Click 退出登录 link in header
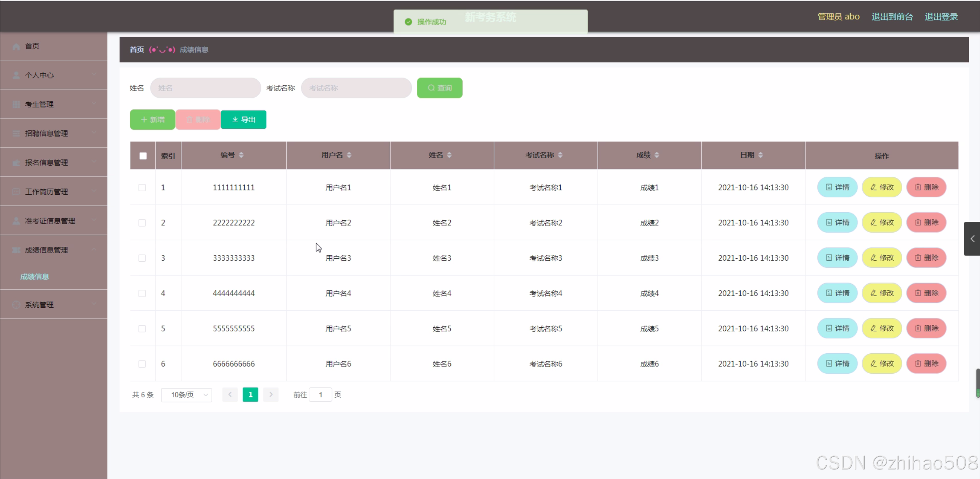This screenshot has width=980, height=479. click(941, 16)
